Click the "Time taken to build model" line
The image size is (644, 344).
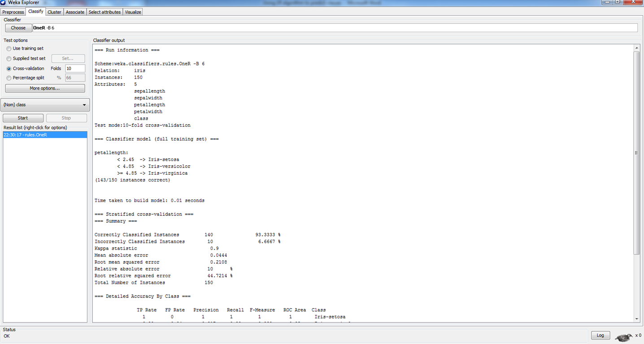pyautogui.click(x=150, y=201)
